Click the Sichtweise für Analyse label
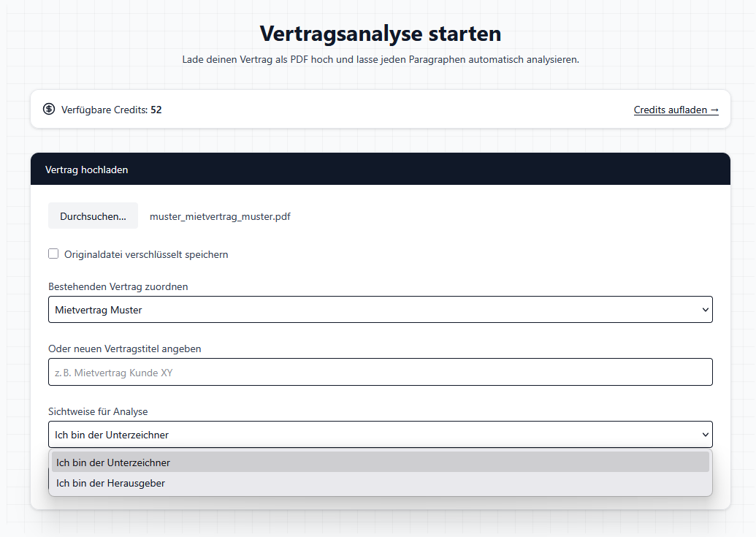The height and width of the screenshot is (537, 756). [98, 411]
